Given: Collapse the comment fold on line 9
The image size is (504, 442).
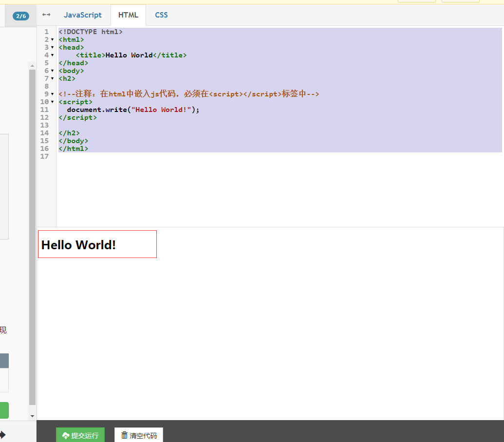Looking at the screenshot, I should 53,94.
